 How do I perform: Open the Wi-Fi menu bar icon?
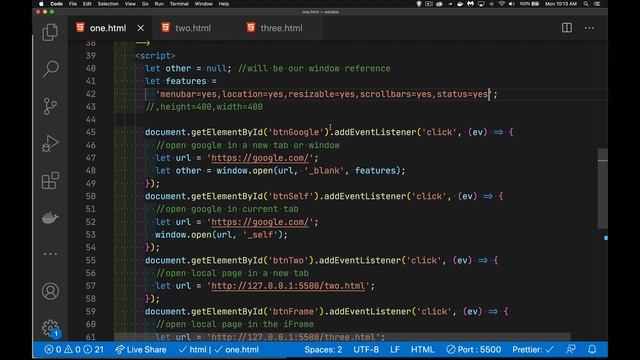(501, 4)
